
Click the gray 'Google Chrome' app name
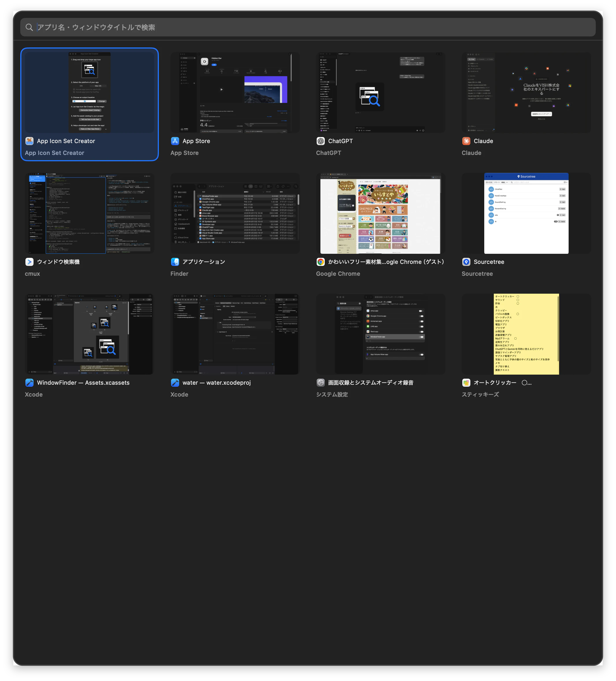pyautogui.click(x=338, y=274)
